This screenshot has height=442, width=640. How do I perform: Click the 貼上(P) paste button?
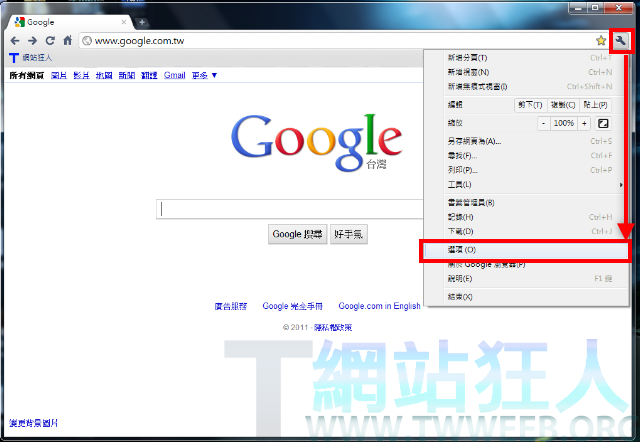596,105
